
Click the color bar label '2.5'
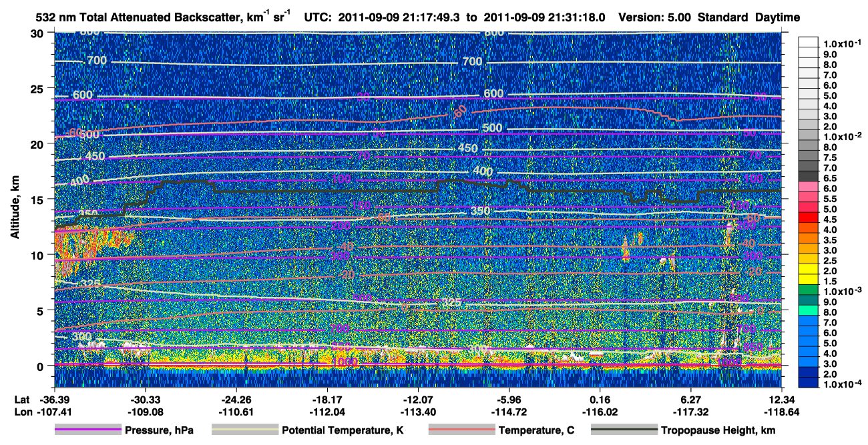click(829, 261)
